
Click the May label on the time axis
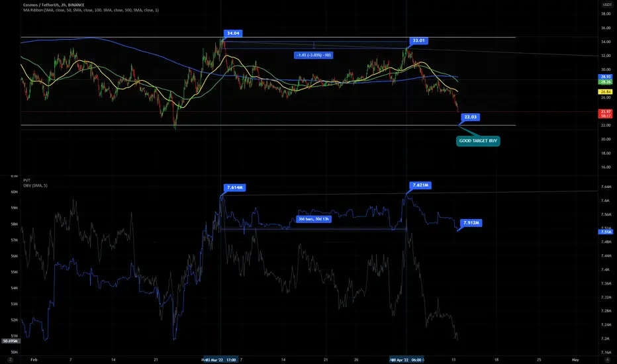point(575,359)
